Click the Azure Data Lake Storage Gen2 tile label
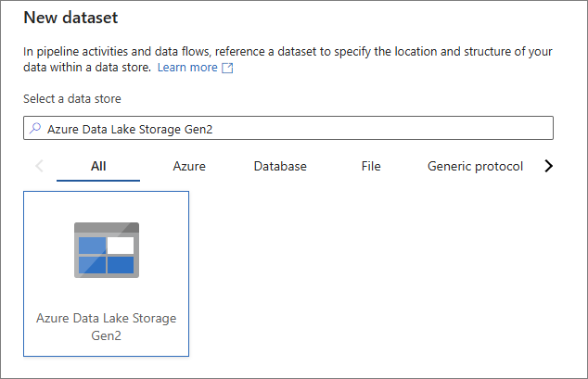This screenshot has height=379, width=588. [x=106, y=327]
